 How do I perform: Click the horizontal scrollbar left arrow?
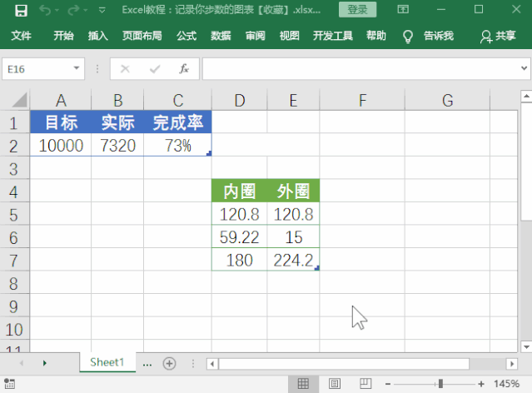coord(212,364)
